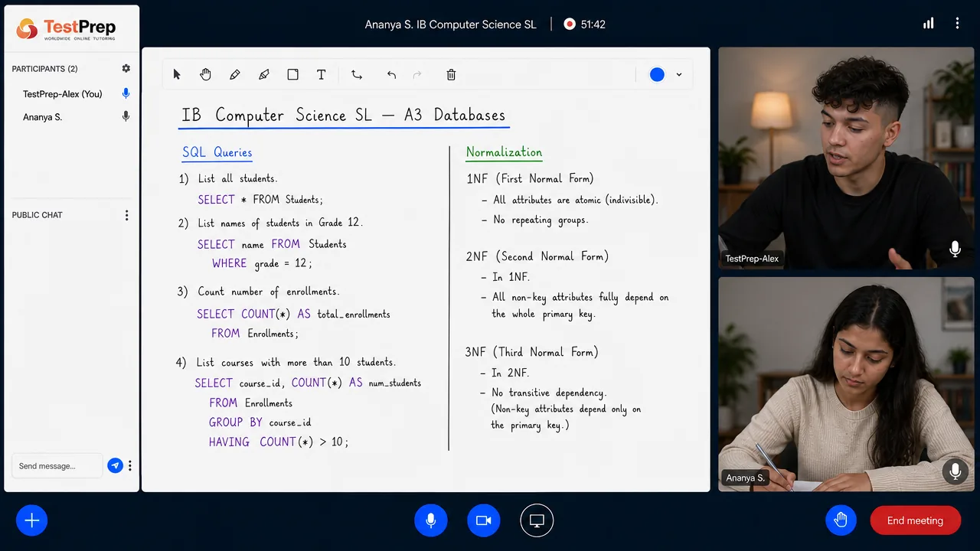Click No transitive dependency text

[549, 393]
